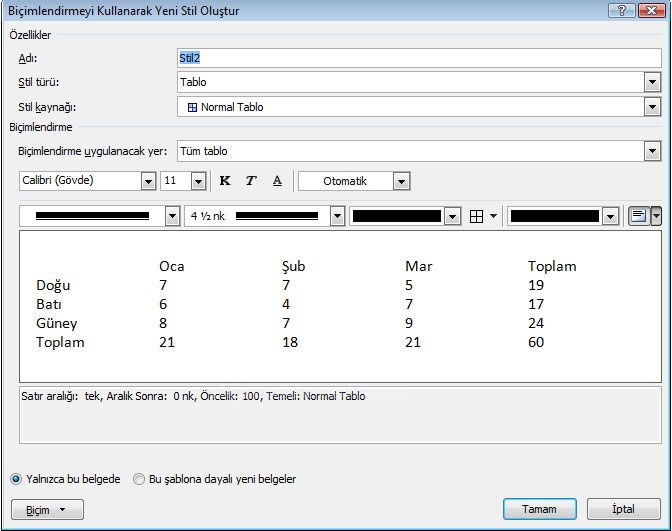Expand 'Biçimlendirme uygulanacak yer' dropdown
Viewport: 672px width, 531px height.
[652, 151]
